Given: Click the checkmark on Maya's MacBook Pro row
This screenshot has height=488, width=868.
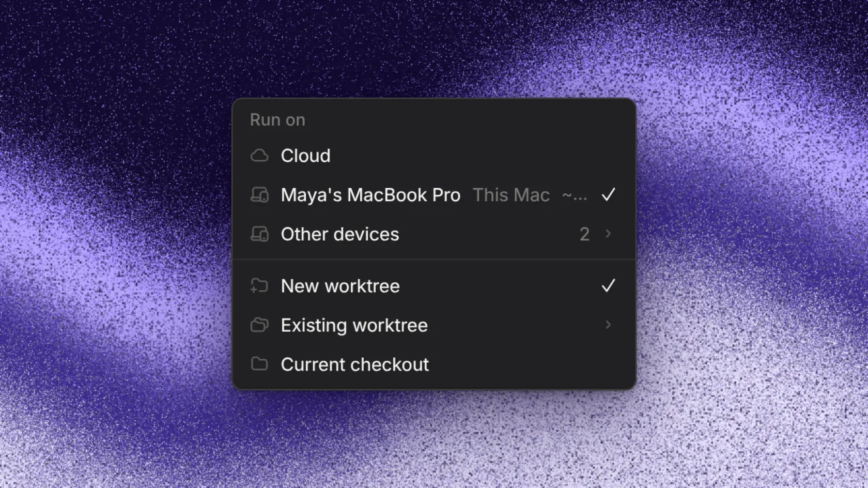Looking at the screenshot, I should pyautogui.click(x=608, y=195).
